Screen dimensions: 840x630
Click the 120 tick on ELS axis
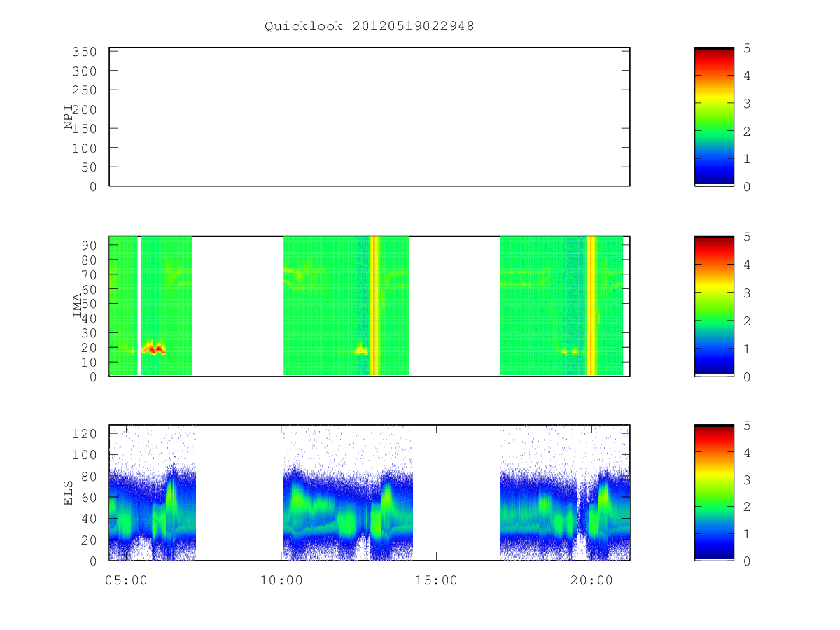coord(85,433)
